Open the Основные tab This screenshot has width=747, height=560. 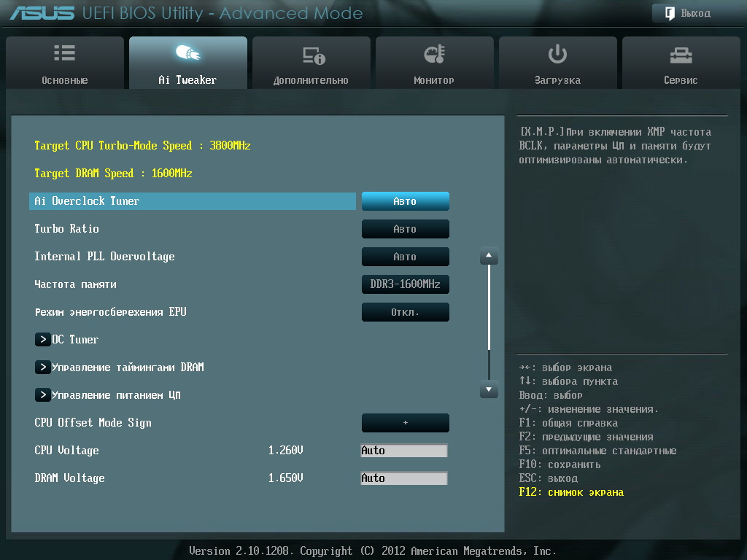click(65, 63)
